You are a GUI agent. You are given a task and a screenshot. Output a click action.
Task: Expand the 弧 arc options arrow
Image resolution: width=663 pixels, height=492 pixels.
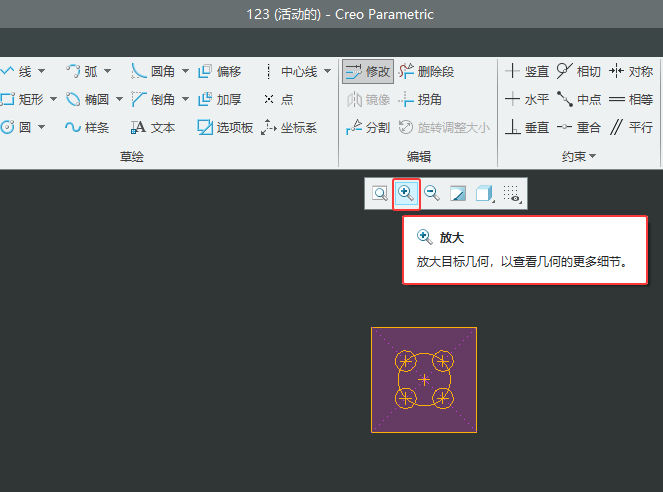(107, 71)
